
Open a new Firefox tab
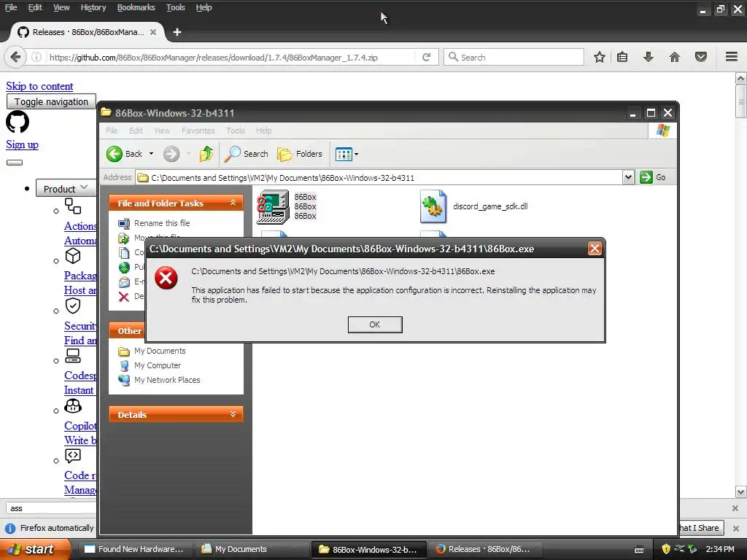coord(177,32)
